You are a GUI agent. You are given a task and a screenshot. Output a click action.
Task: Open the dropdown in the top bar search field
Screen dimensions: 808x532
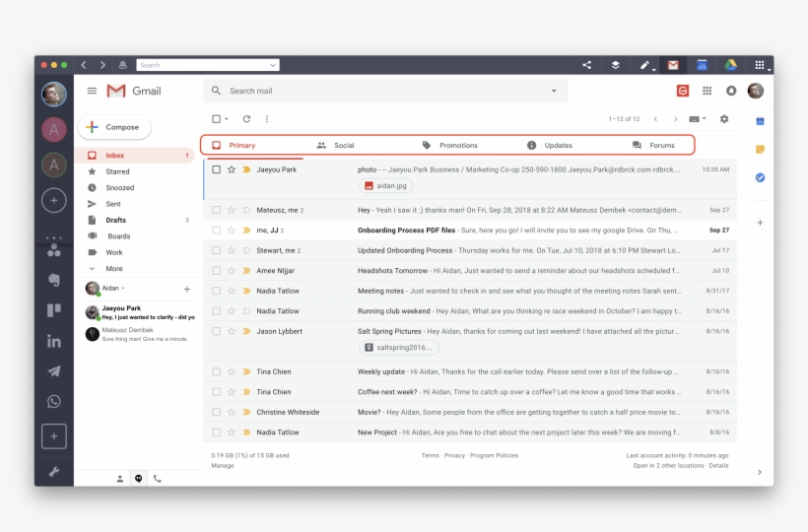(273, 65)
